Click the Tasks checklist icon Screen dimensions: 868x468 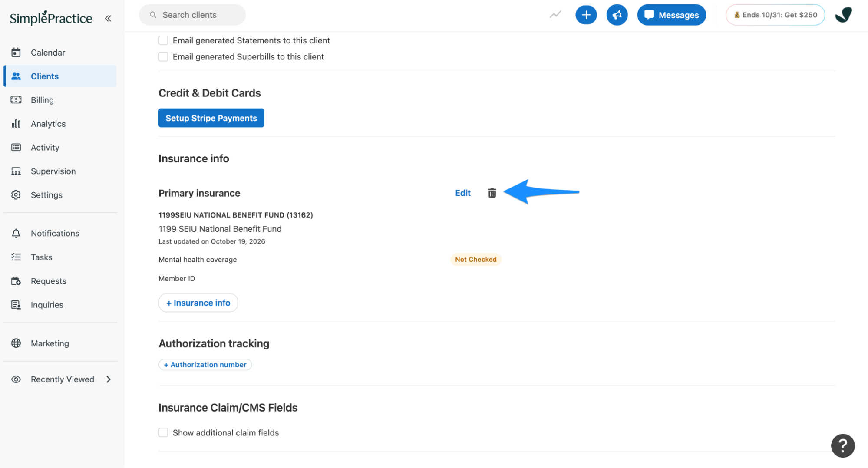coord(16,257)
